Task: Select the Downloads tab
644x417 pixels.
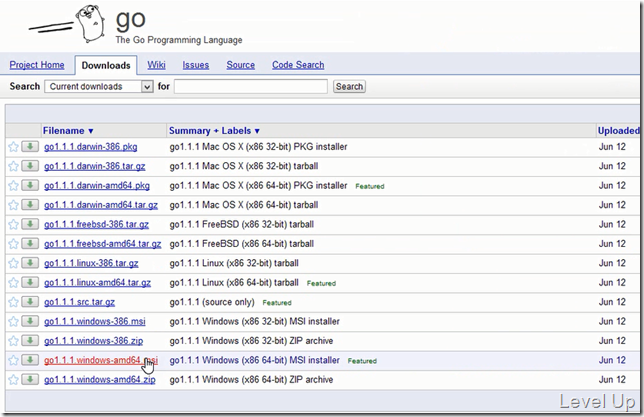Action: (106, 65)
